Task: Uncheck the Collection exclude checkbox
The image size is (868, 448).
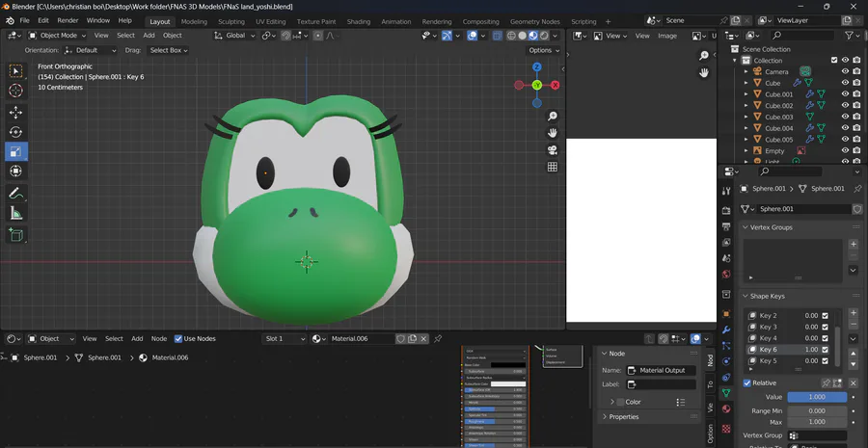Action: click(x=834, y=61)
